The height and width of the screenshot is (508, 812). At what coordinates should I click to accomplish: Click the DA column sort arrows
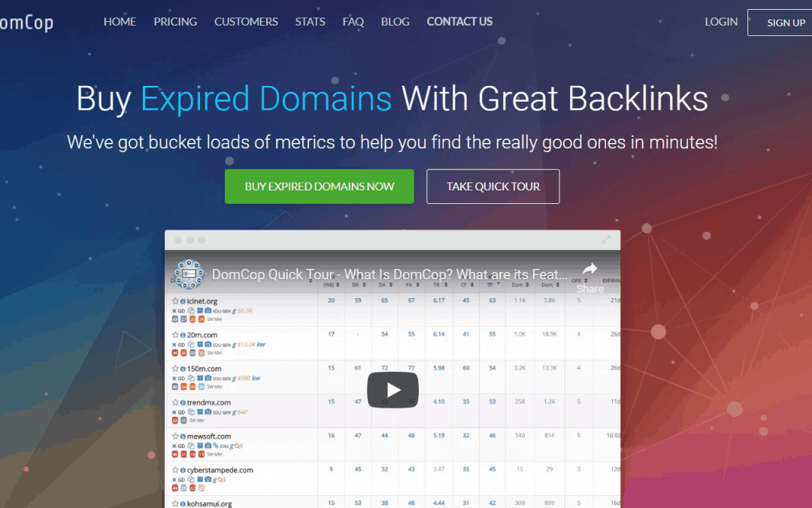(x=391, y=284)
